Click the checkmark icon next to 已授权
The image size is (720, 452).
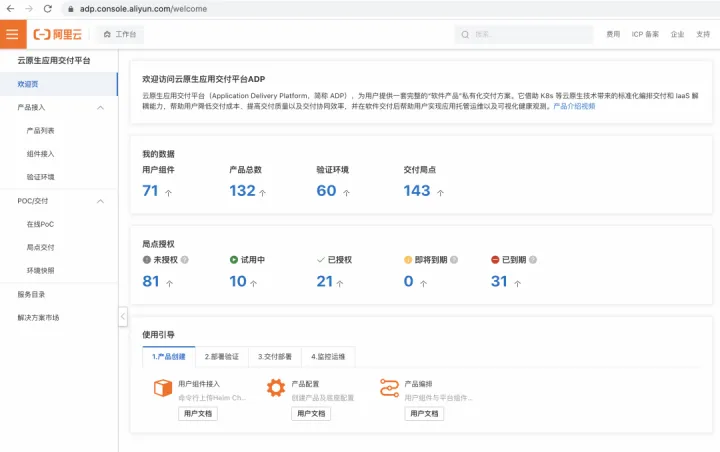(321, 260)
